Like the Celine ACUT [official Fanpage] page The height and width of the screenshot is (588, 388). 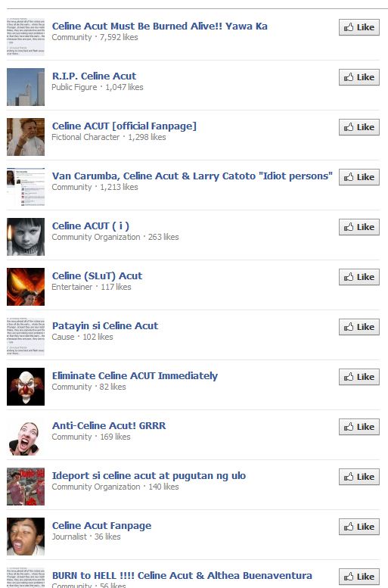[x=359, y=127]
